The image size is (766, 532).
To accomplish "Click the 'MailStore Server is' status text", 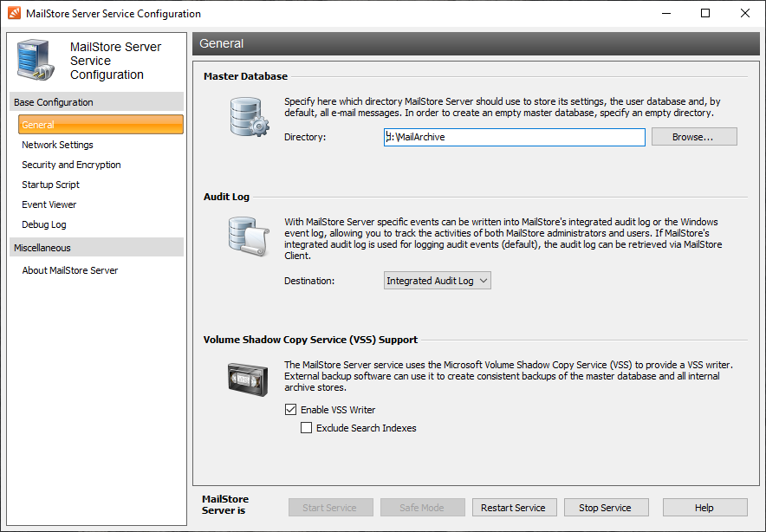I will [225, 504].
